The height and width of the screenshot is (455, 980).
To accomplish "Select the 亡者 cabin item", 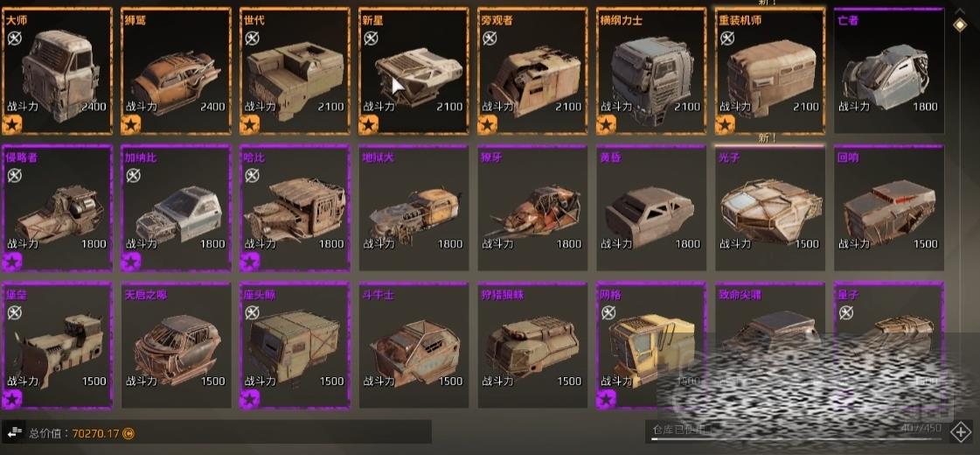I will [x=889, y=71].
